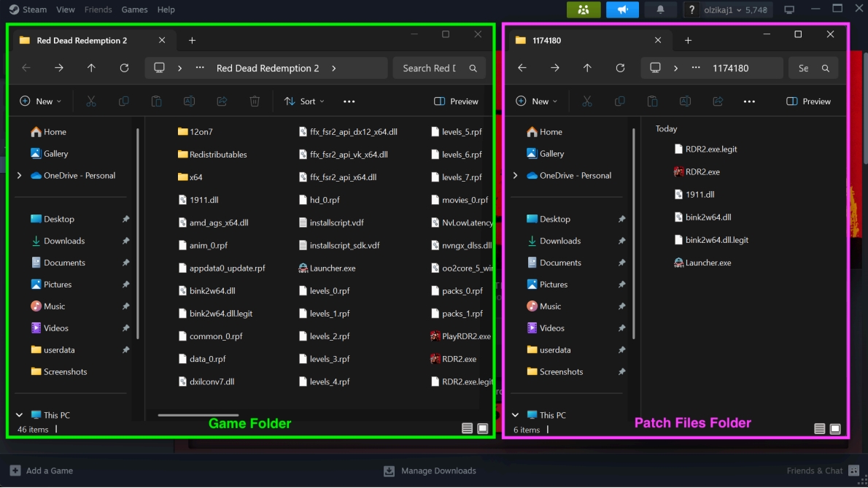This screenshot has width=868, height=488.
Task: Refresh the 1174180 folder window
Action: coord(620,68)
